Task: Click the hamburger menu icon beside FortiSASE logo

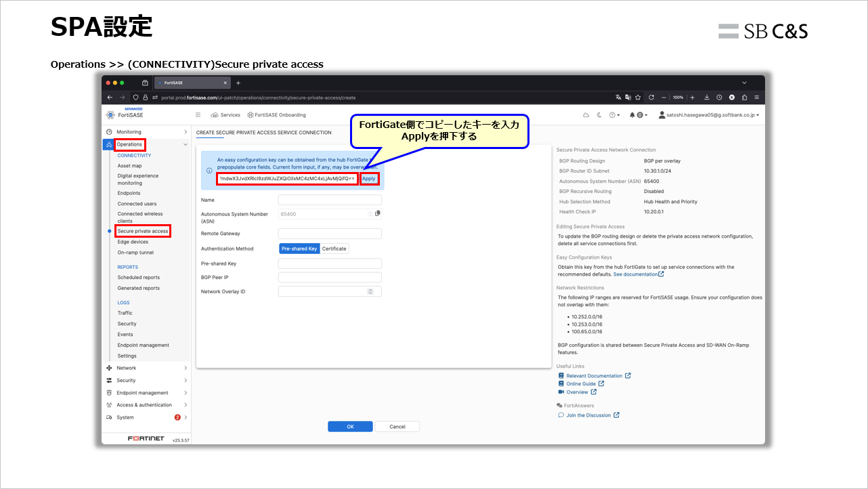Action: pos(198,115)
